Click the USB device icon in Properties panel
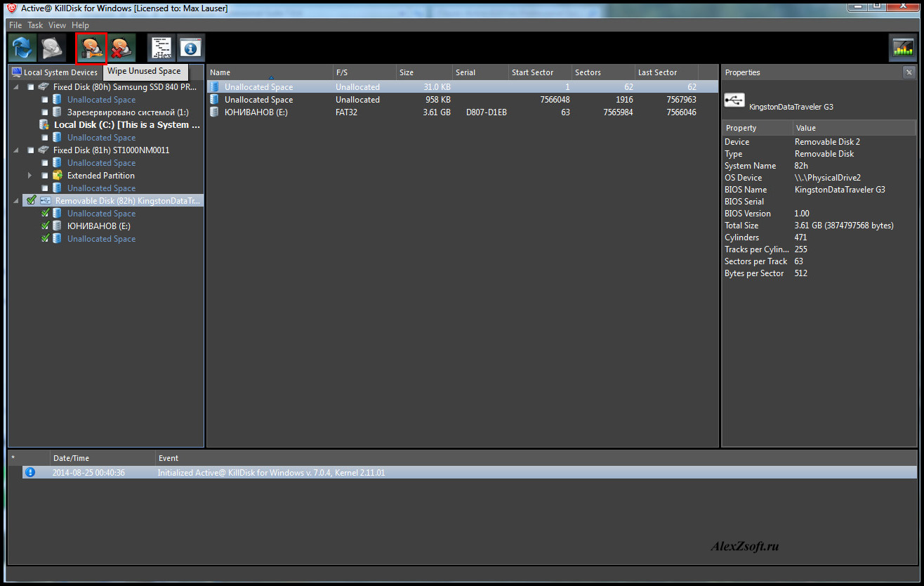This screenshot has width=924, height=586. point(734,100)
